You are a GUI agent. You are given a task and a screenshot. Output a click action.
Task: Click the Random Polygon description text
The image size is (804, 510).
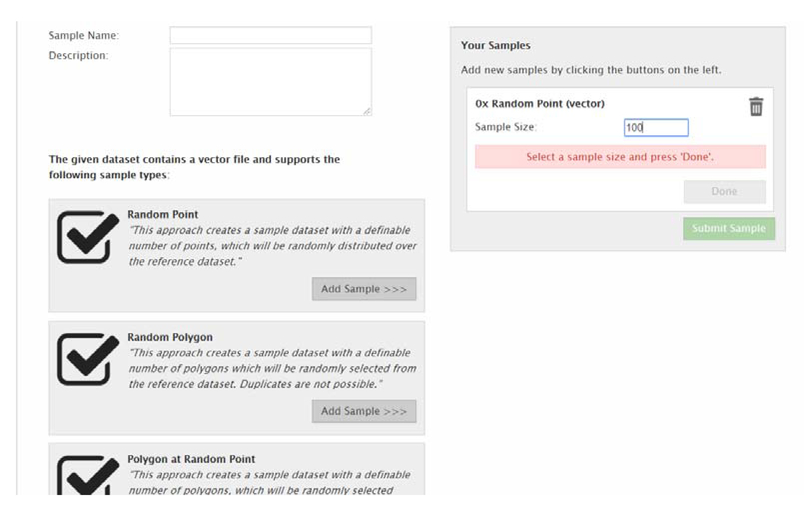coord(272,369)
